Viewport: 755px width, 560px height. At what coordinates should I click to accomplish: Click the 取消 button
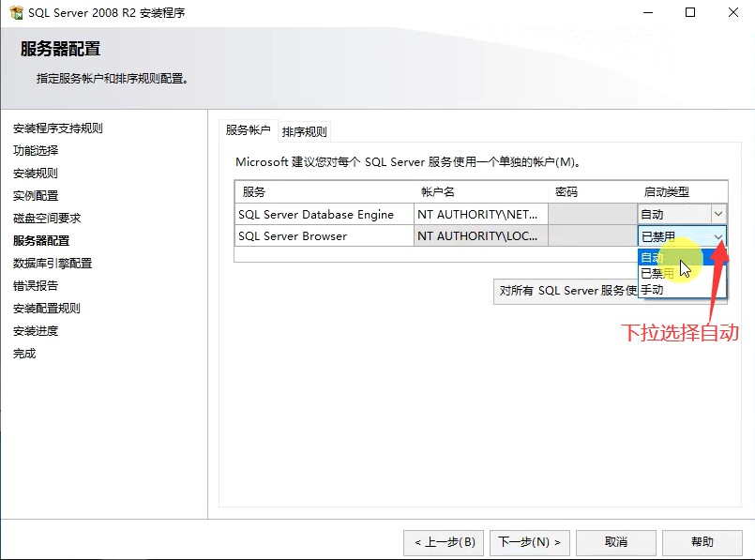pyautogui.click(x=616, y=542)
